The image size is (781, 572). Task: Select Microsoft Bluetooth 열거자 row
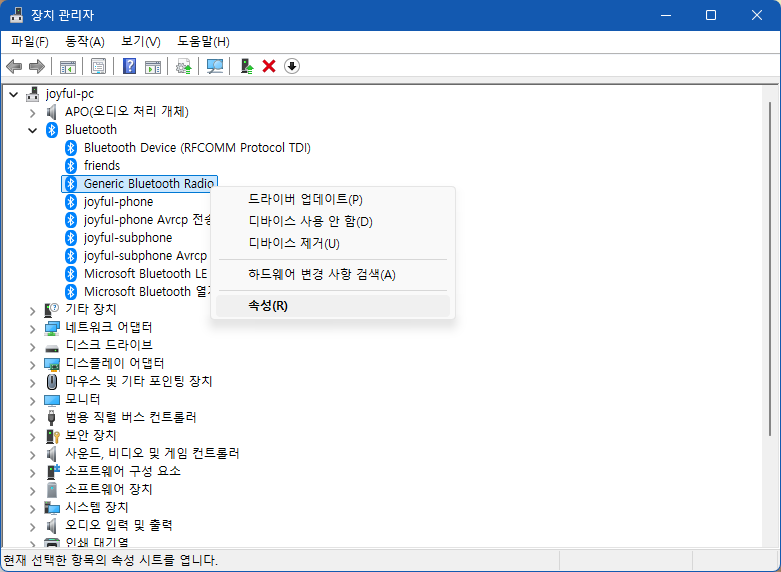tap(147, 291)
